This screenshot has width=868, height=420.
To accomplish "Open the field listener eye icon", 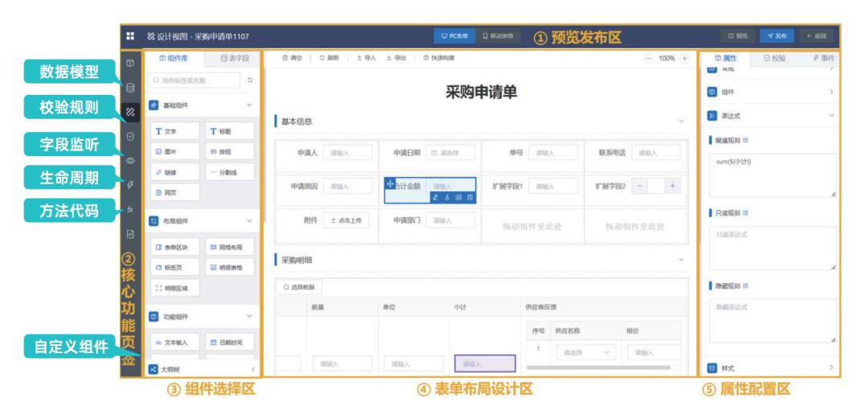I will tap(130, 160).
